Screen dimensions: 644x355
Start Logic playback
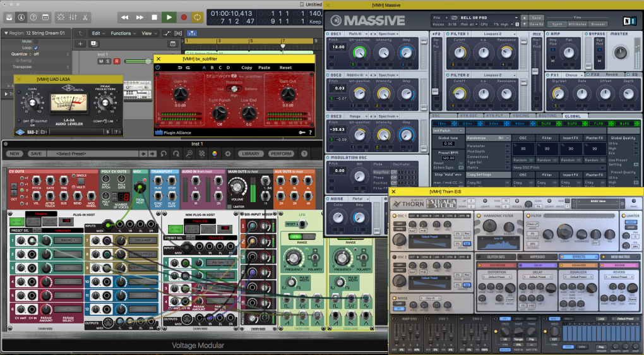[169, 17]
